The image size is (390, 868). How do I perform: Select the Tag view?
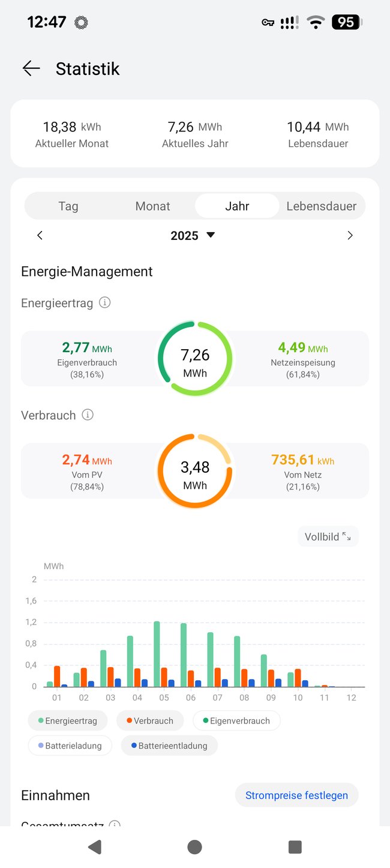[68, 206]
